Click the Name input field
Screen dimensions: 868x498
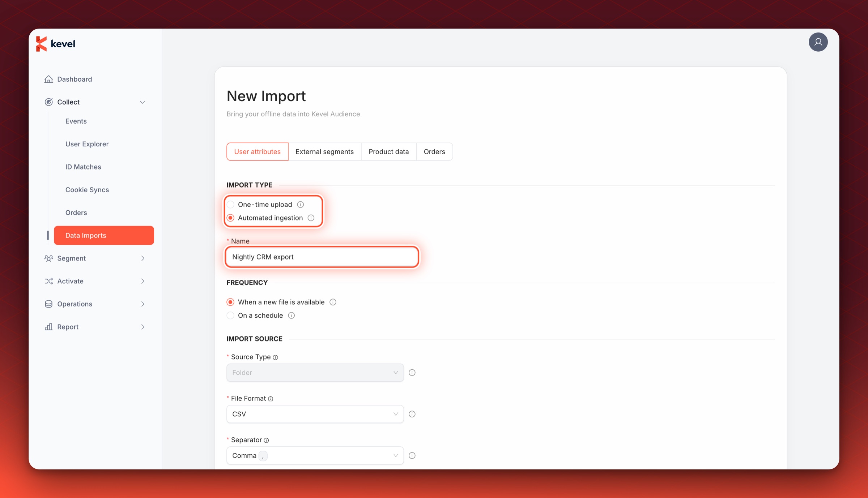[322, 257]
